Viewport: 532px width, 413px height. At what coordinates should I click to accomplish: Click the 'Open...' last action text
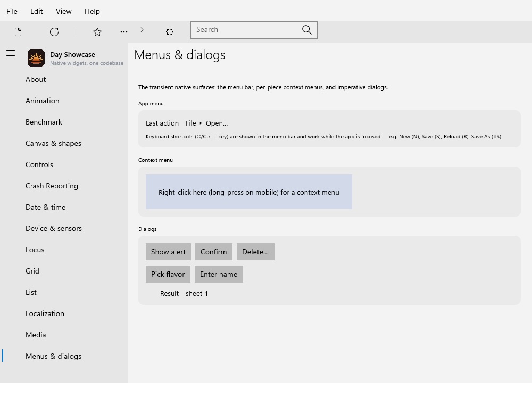[217, 123]
